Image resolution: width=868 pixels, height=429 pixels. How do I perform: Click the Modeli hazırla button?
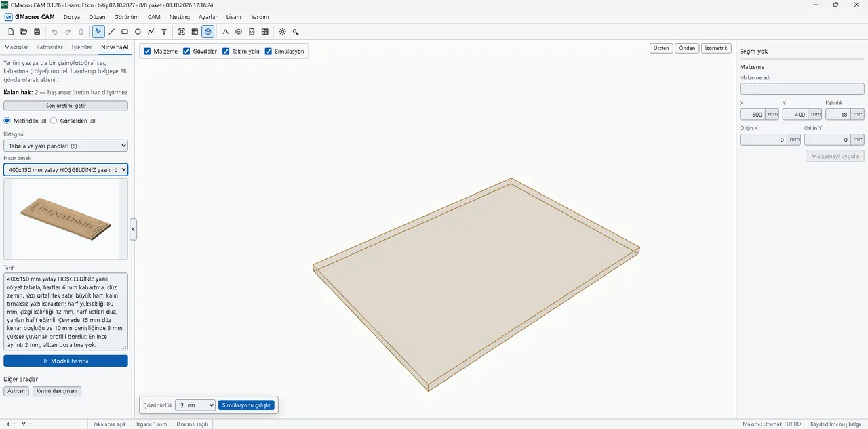[66, 361]
